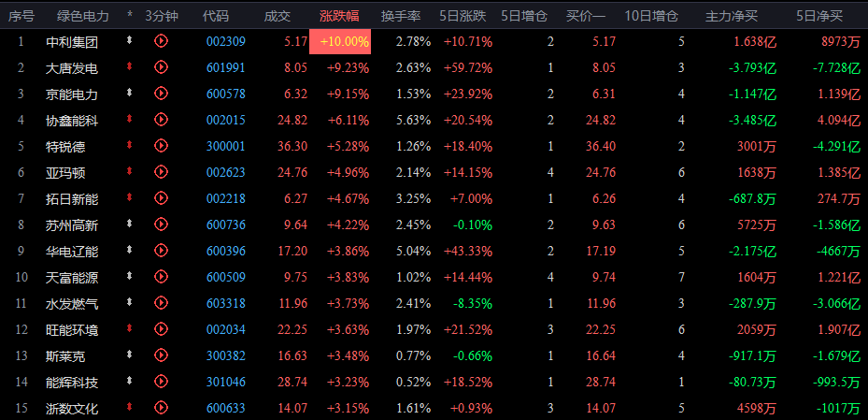Sort by the 代码 column header
This screenshot has height=420, width=868.
tap(216, 16)
